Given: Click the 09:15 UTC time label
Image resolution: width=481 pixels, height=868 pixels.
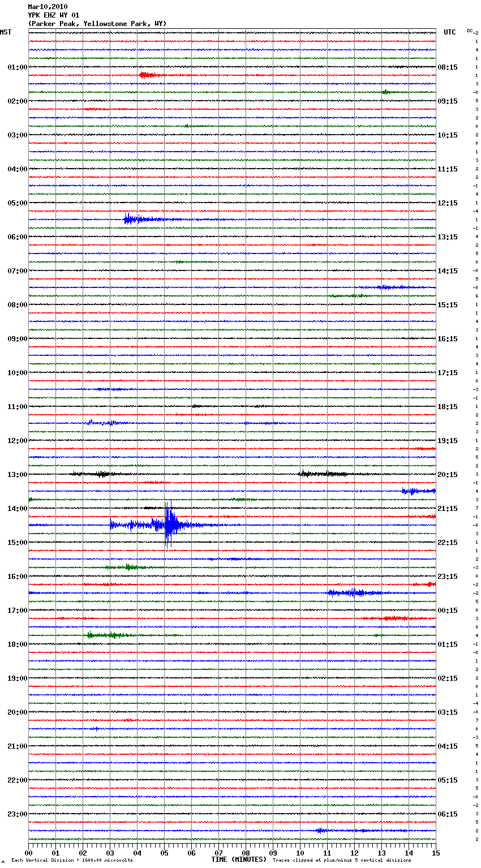Looking at the screenshot, I should pyautogui.click(x=448, y=101).
